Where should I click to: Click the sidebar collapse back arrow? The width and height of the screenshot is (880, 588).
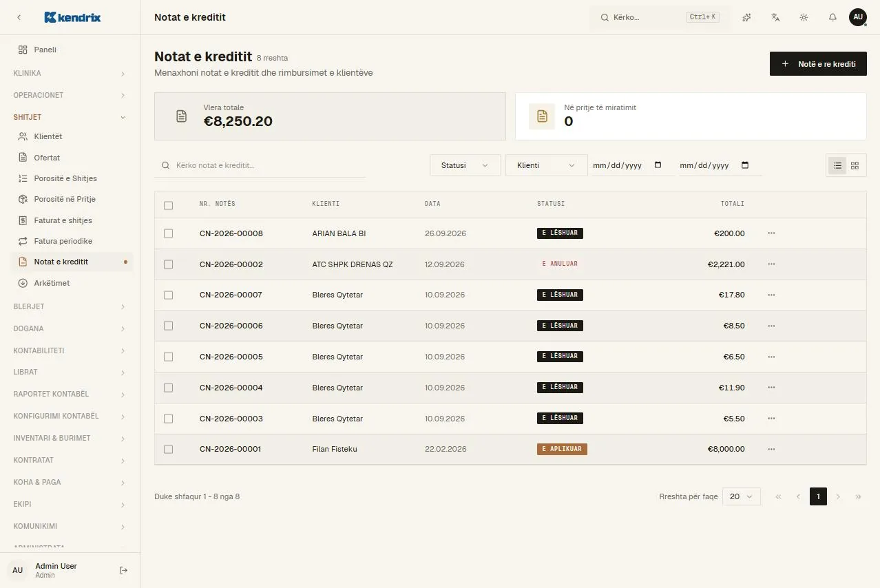(19, 17)
